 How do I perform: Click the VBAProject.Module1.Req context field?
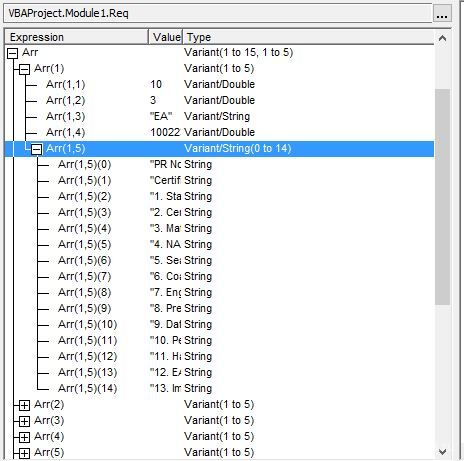coord(217,13)
